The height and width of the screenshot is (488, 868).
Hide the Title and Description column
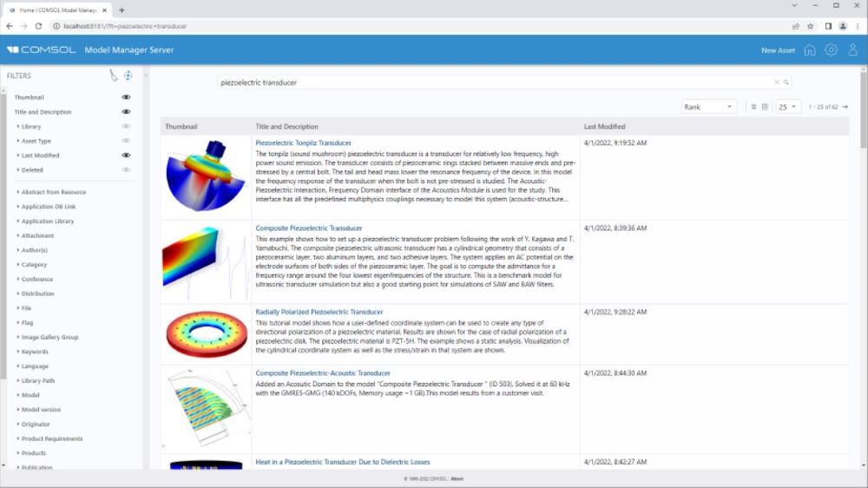[x=126, y=111]
